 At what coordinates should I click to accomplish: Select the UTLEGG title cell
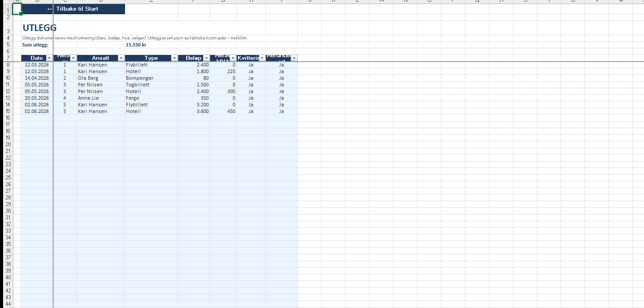click(39, 28)
